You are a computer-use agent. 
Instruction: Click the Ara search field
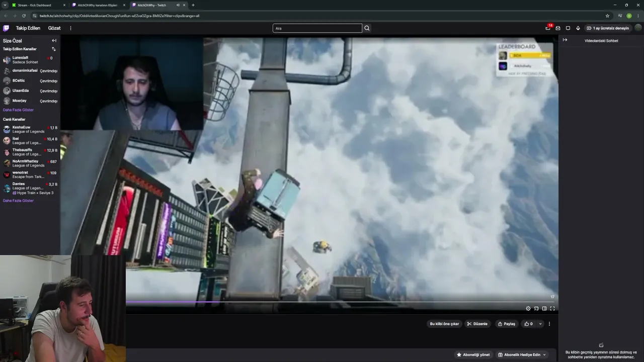click(317, 28)
